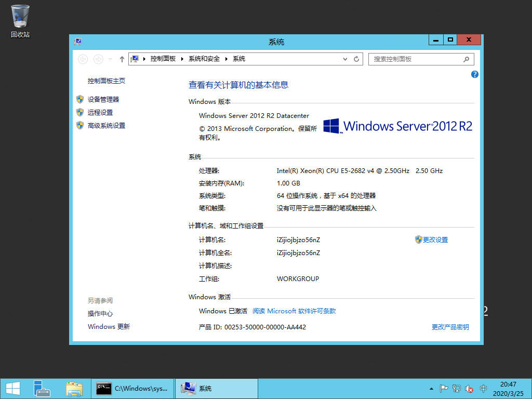Expand the chevron after 系统和安全 breadcrumb

point(227,59)
